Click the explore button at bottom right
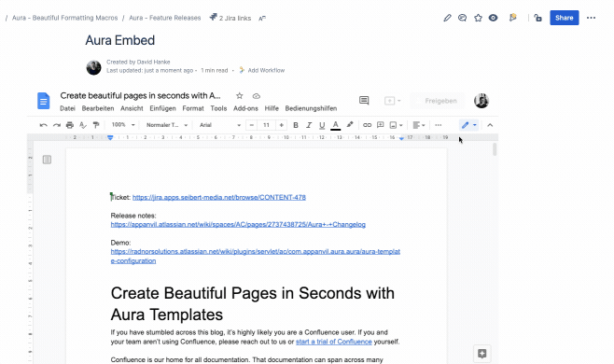 [482, 354]
